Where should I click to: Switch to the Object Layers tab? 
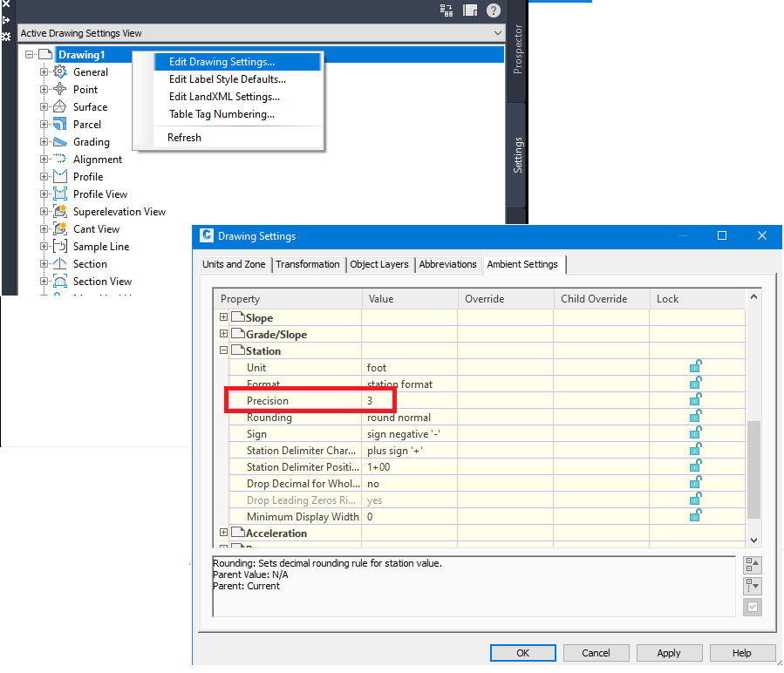click(x=379, y=264)
